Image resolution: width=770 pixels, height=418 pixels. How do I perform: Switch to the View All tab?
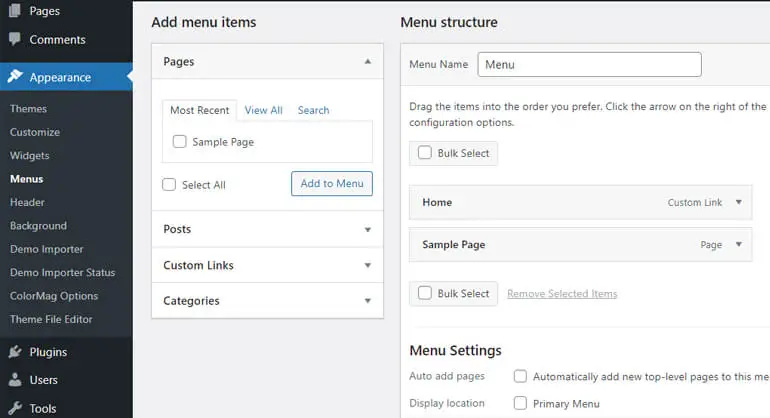264,110
